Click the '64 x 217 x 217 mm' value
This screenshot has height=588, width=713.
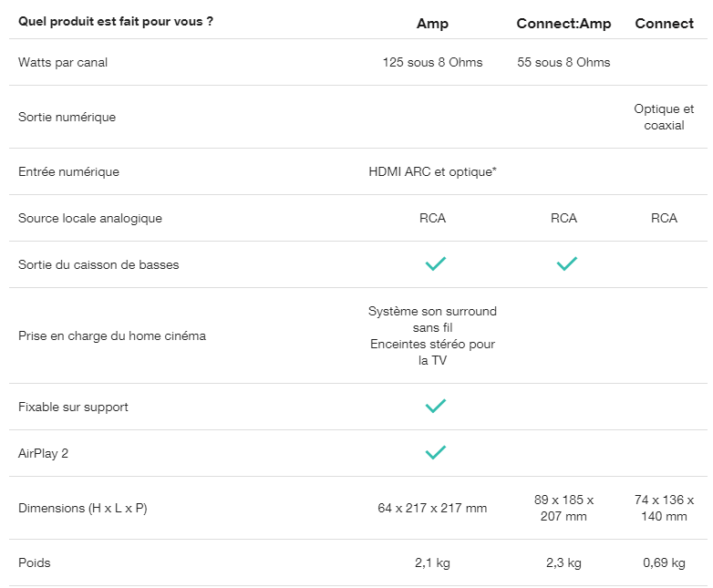click(x=432, y=508)
